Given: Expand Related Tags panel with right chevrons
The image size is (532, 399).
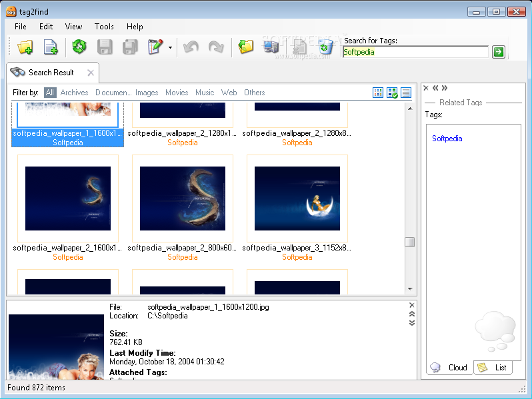Looking at the screenshot, I should pyautogui.click(x=445, y=88).
